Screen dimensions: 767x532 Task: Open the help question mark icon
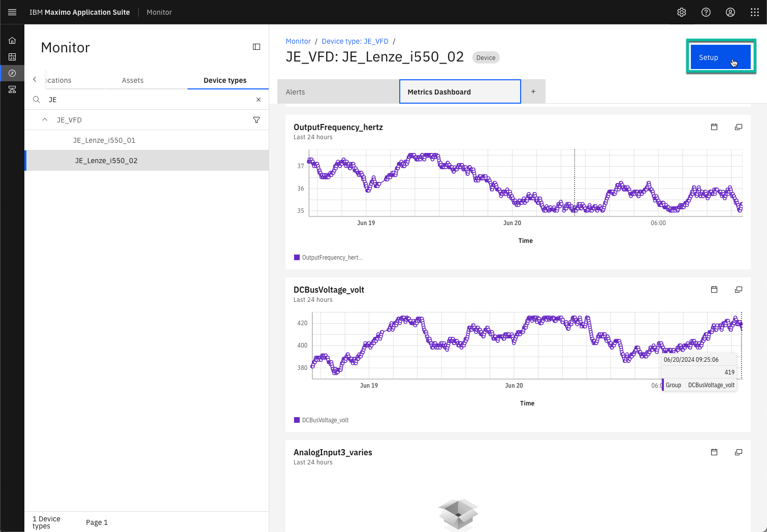tap(706, 12)
